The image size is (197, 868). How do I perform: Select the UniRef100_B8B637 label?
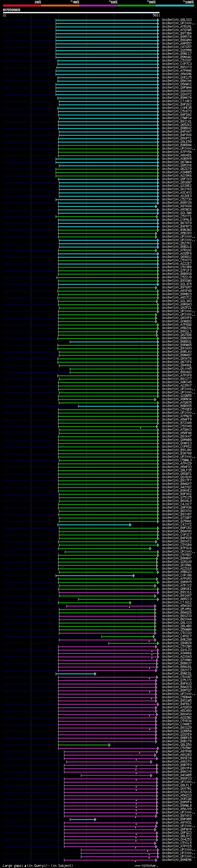click(x=177, y=664)
